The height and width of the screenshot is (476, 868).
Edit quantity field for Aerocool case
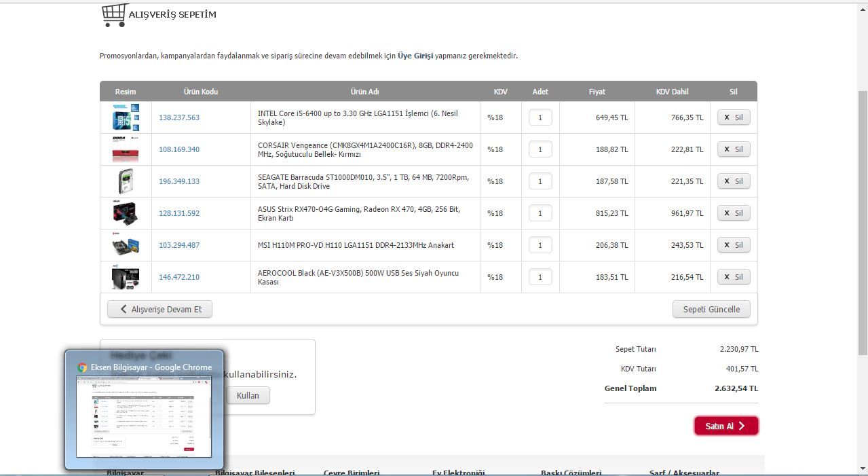pos(540,277)
